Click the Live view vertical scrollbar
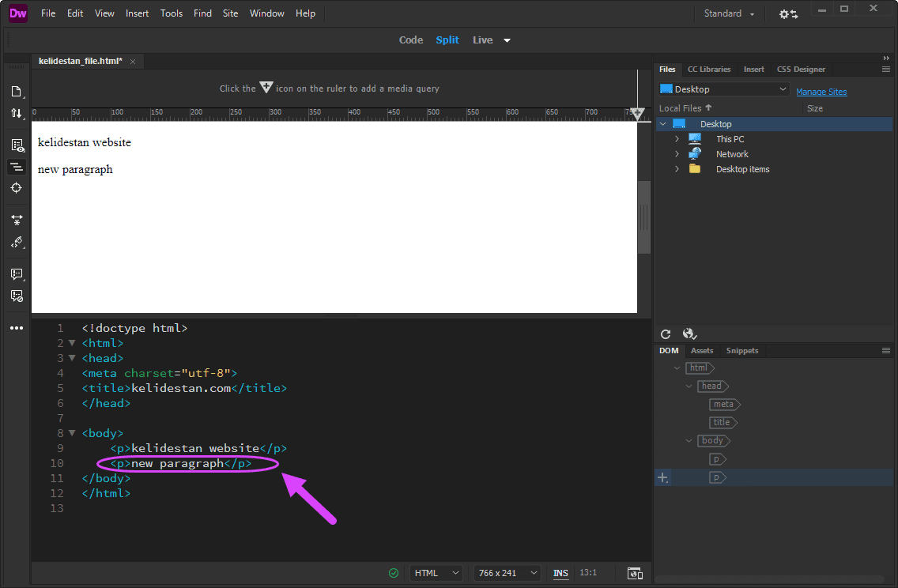This screenshot has width=898, height=588. pos(644,217)
